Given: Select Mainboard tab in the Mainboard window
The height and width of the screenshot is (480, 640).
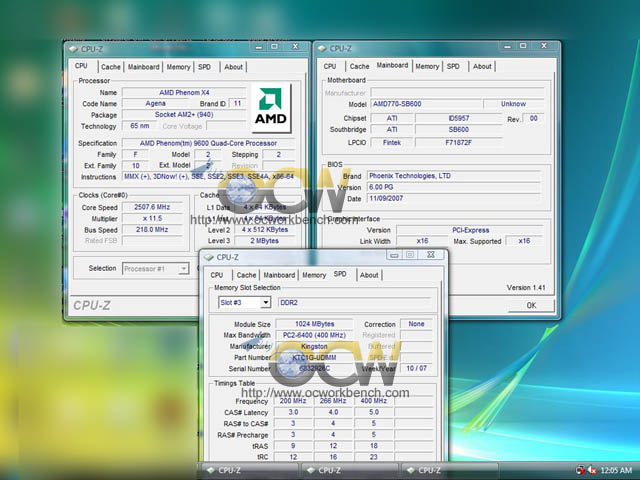Looking at the screenshot, I should 392,65.
